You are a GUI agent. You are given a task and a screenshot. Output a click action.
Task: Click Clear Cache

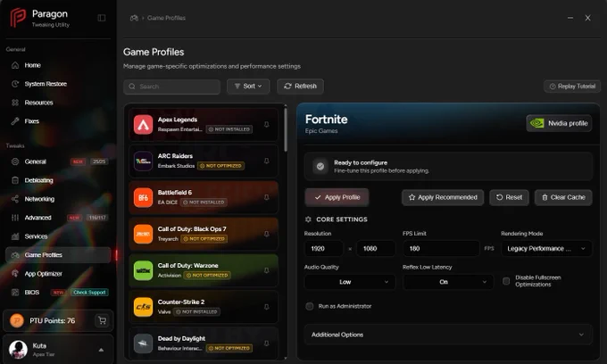pos(563,197)
